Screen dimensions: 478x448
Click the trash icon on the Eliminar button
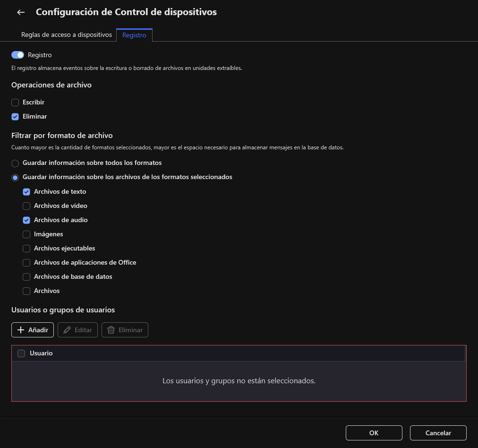[111, 329]
